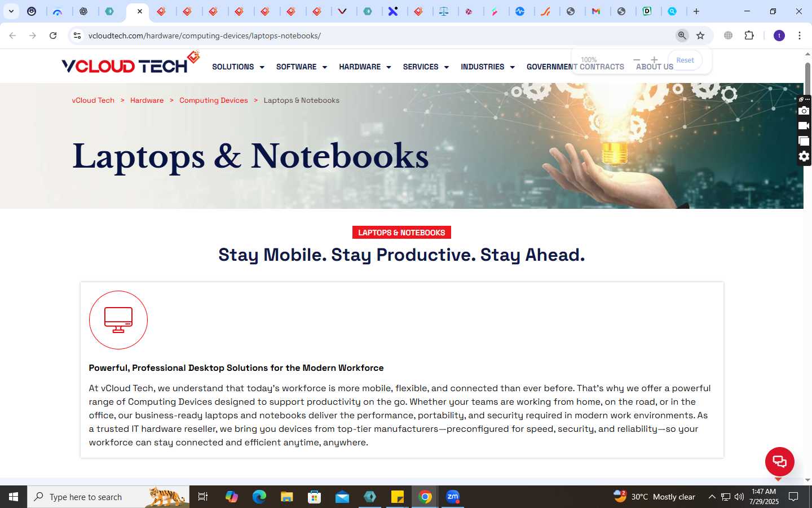View site information icon
This screenshot has height=508, width=812.
(77, 36)
